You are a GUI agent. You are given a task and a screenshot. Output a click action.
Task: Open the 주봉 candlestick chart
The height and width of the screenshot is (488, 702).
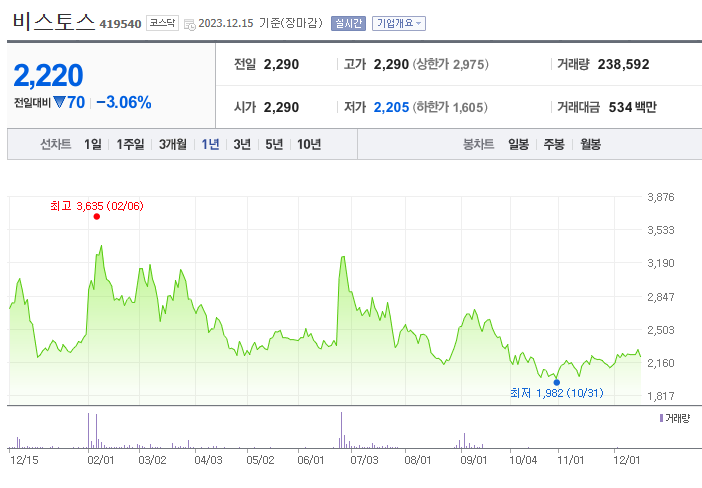554,144
